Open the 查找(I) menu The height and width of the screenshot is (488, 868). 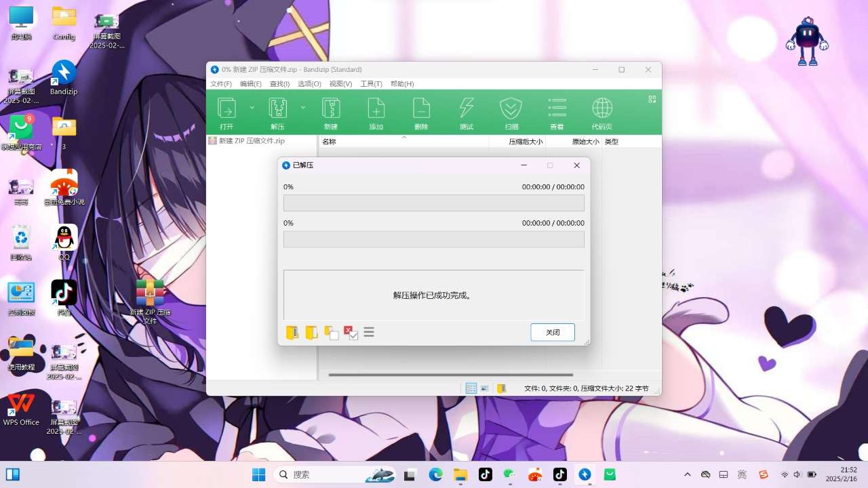[x=279, y=84]
